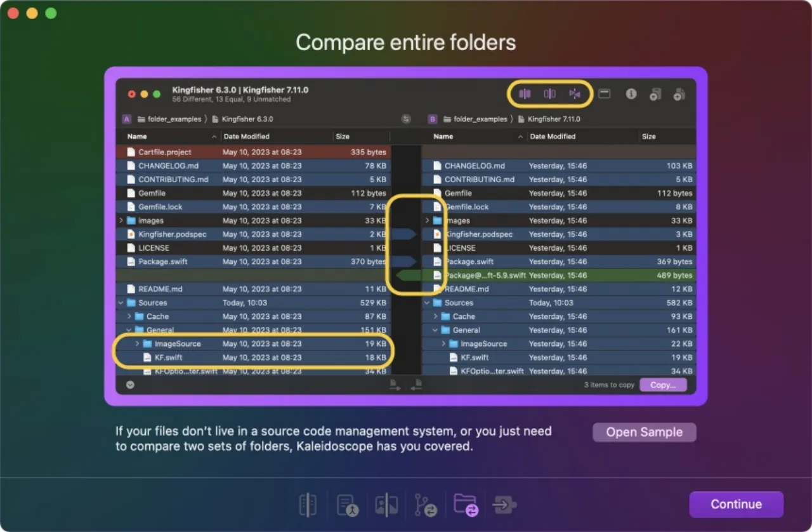Click the 'Compare entire folders' heading

406,43
